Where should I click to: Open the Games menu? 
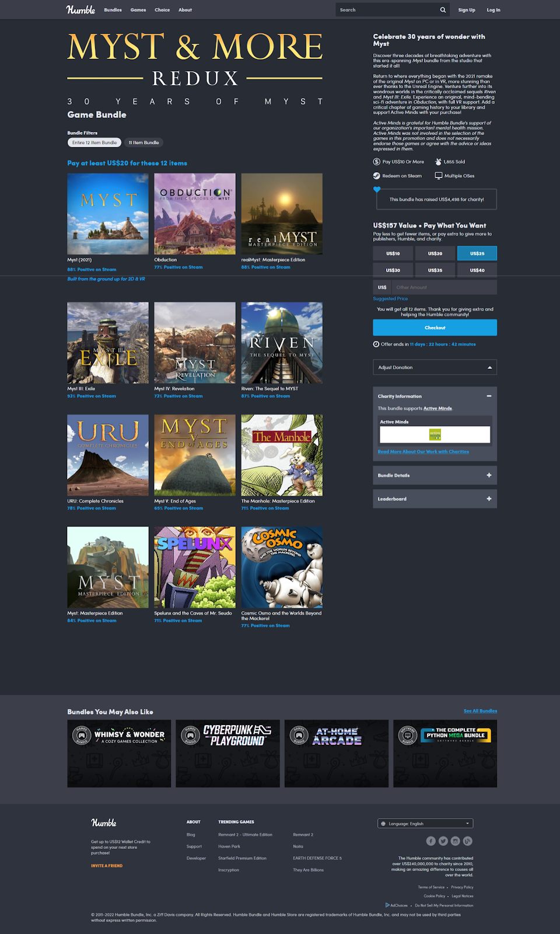click(x=138, y=10)
